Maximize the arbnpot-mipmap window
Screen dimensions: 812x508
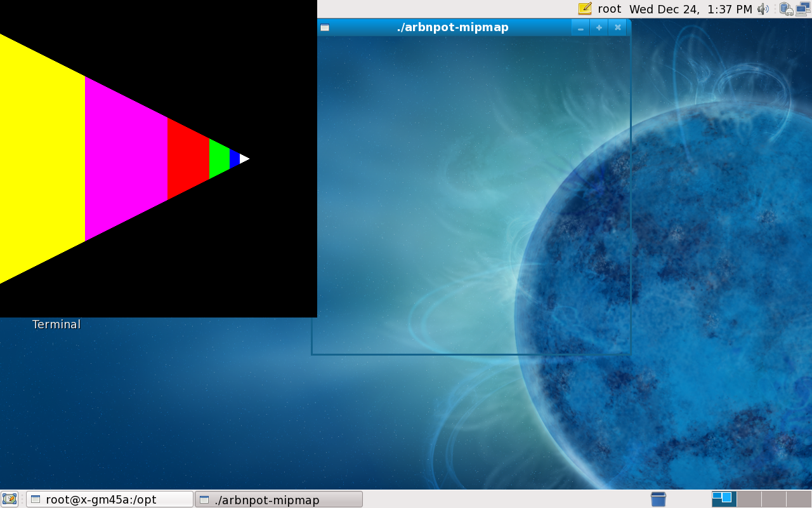(x=599, y=27)
